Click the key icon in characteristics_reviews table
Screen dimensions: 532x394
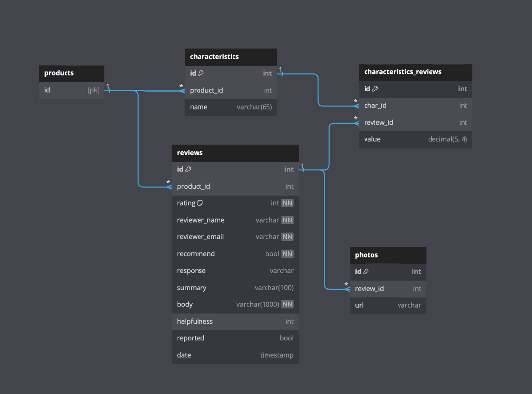coord(374,89)
